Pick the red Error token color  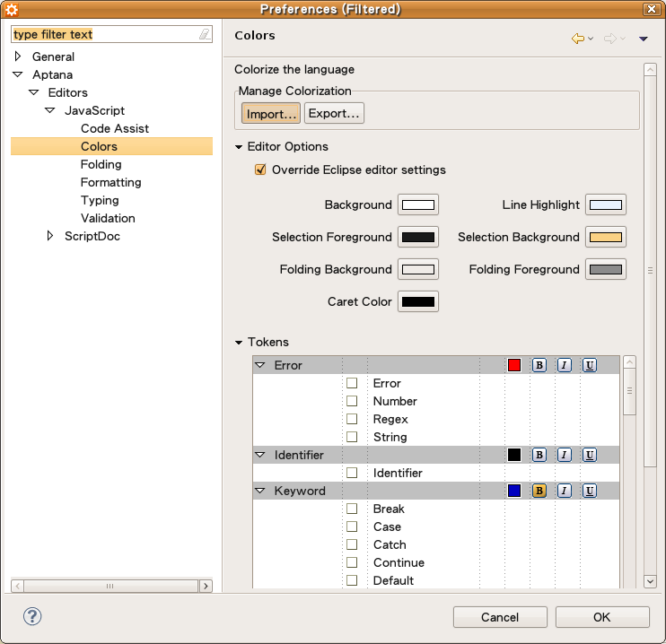pos(514,365)
